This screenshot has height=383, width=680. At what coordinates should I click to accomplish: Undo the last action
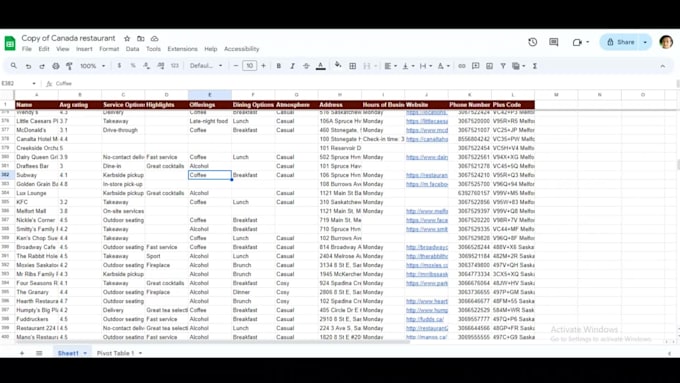coord(28,66)
